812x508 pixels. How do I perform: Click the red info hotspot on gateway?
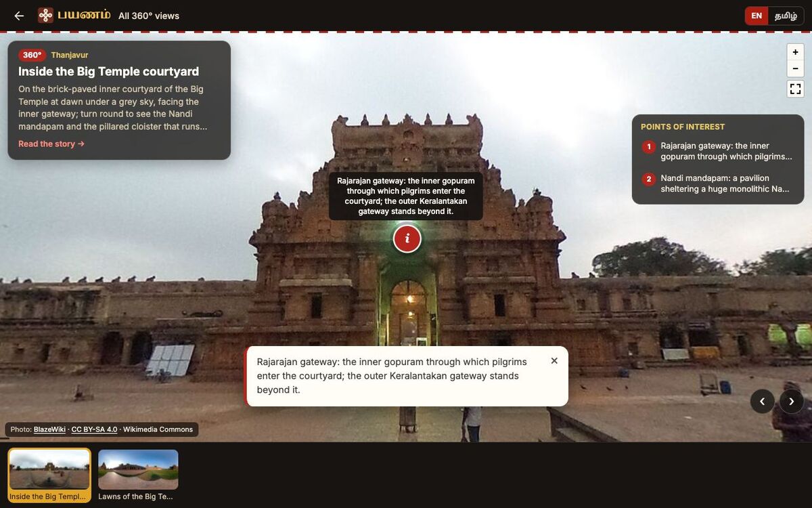407,238
